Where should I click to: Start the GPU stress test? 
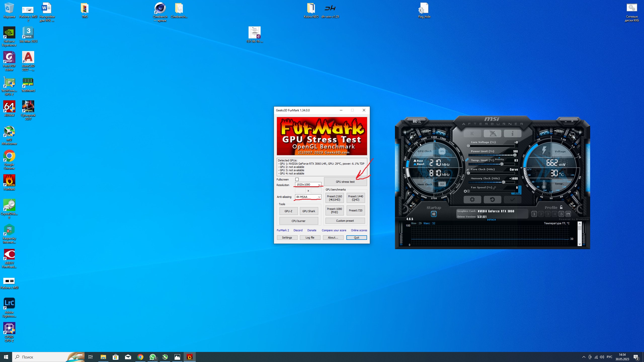[x=345, y=182]
